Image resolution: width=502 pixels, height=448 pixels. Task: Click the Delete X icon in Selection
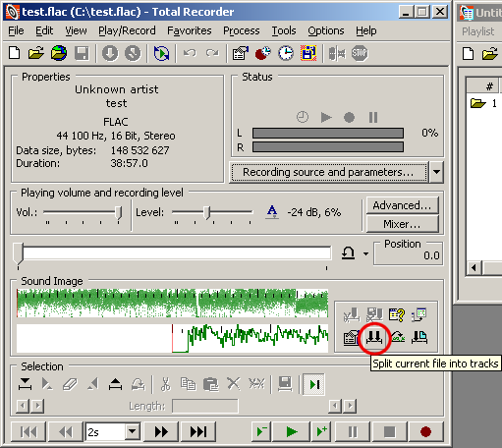click(x=234, y=384)
